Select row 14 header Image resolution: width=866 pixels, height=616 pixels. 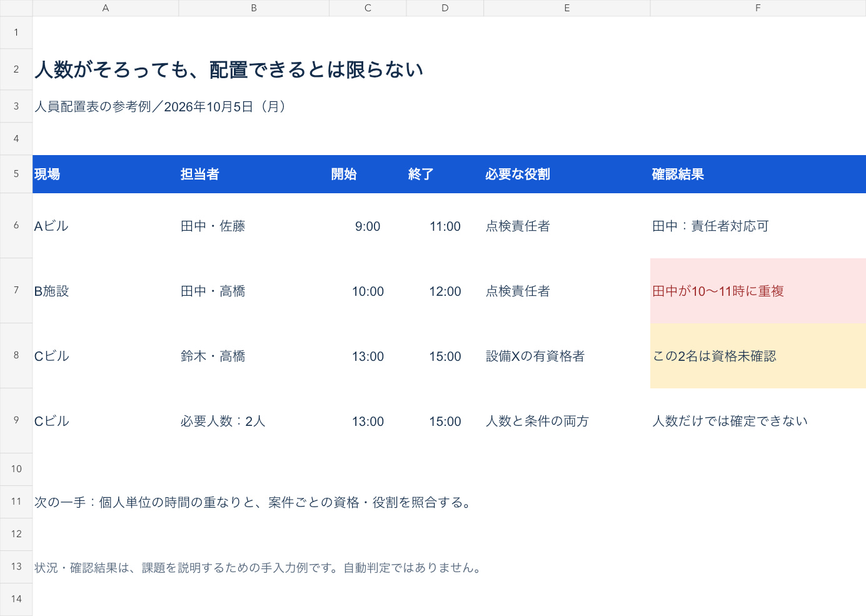16,600
